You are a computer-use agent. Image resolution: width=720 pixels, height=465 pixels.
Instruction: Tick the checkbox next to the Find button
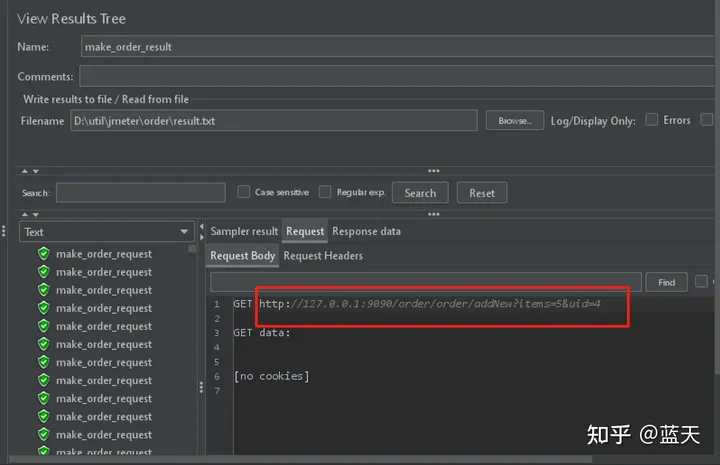701,281
